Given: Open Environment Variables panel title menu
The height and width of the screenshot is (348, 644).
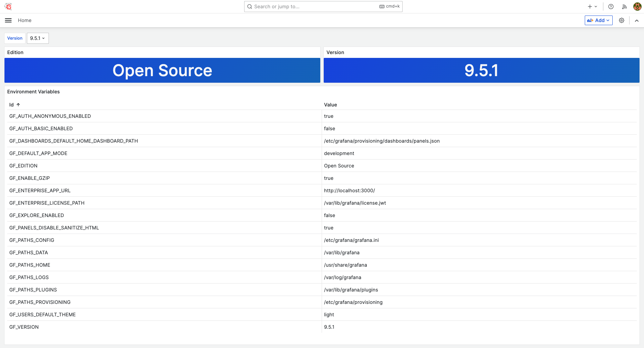Looking at the screenshot, I should click(x=33, y=92).
